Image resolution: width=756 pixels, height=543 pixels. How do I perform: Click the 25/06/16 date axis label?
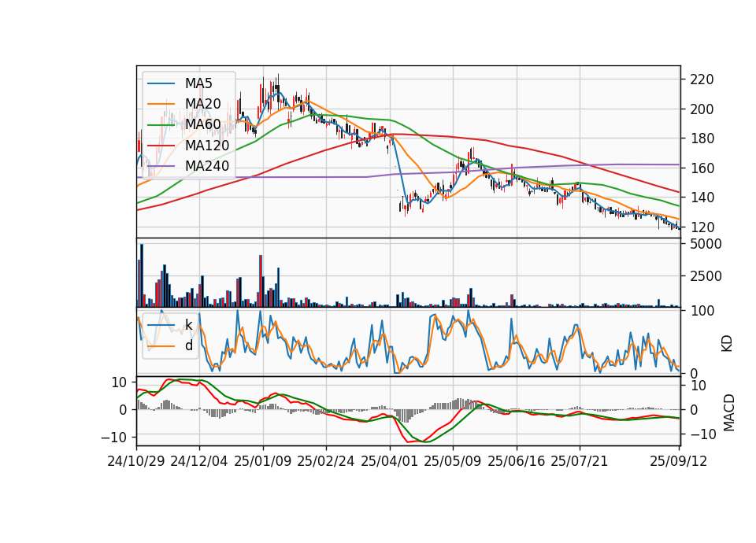517,461
